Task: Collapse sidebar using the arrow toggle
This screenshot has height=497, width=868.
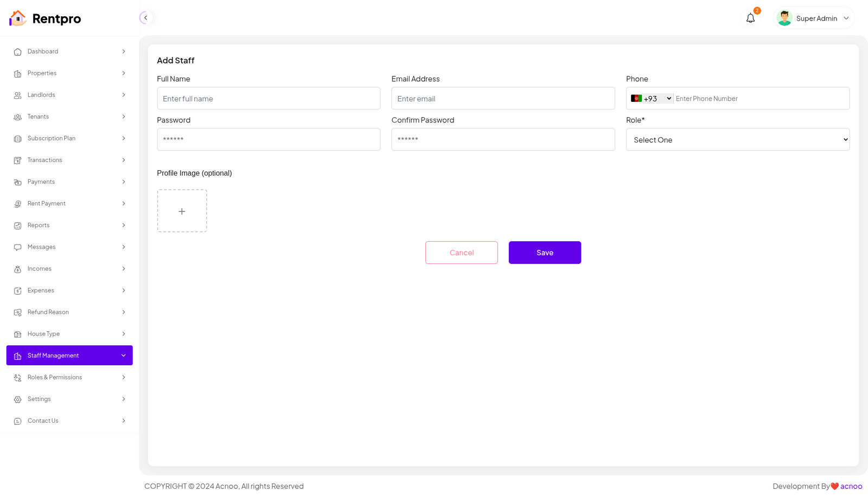Action: 145,18
